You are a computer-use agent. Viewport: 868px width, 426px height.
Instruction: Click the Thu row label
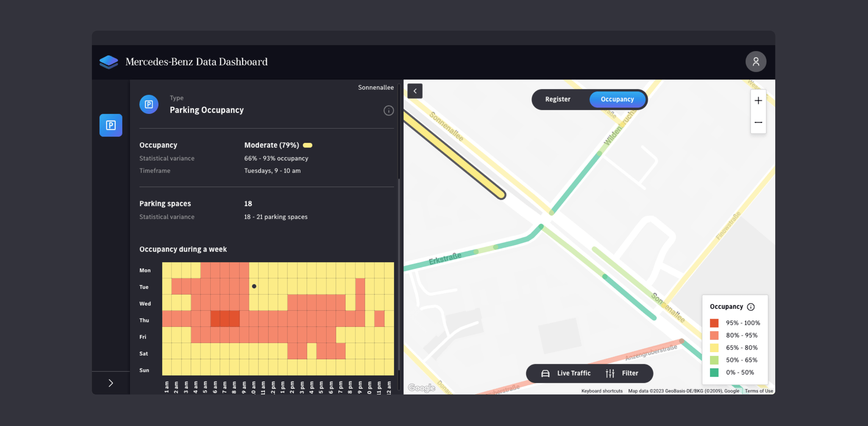pyautogui.click(x=144, y=320)
